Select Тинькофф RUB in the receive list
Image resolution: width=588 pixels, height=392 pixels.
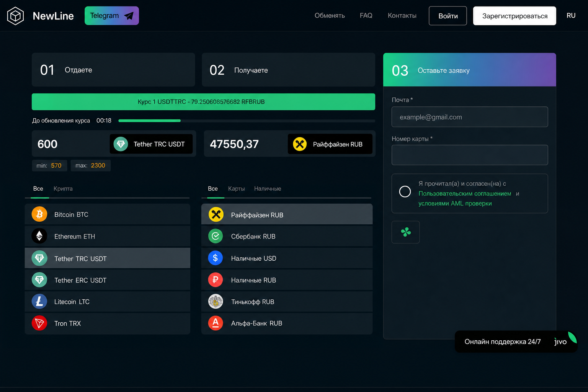[x=287, y=302]
